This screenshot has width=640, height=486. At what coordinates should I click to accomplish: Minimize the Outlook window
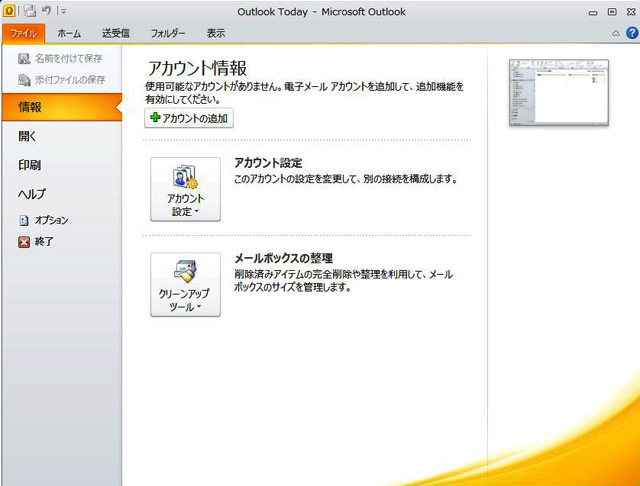593,12
